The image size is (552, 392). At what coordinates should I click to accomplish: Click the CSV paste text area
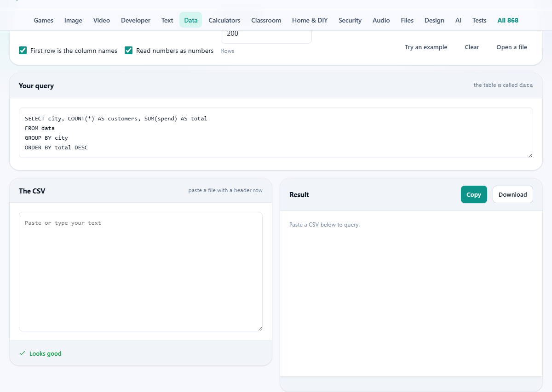pos(141,272)
